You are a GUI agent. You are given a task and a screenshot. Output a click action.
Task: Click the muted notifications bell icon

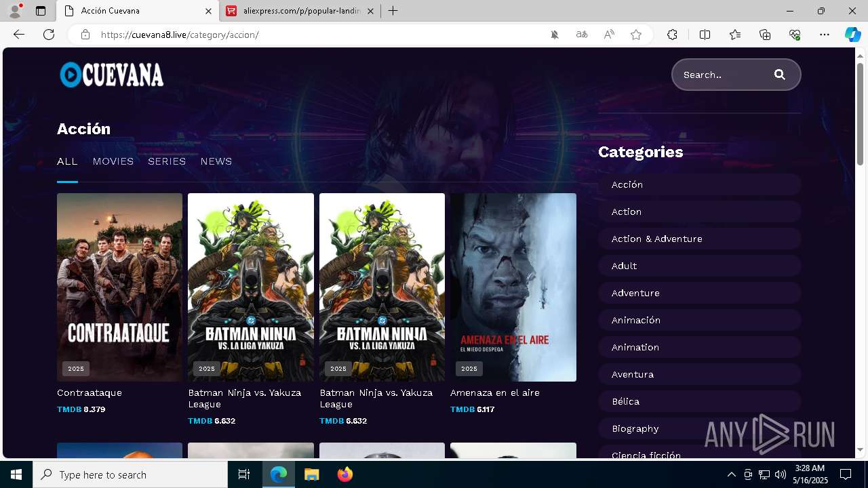555,35
